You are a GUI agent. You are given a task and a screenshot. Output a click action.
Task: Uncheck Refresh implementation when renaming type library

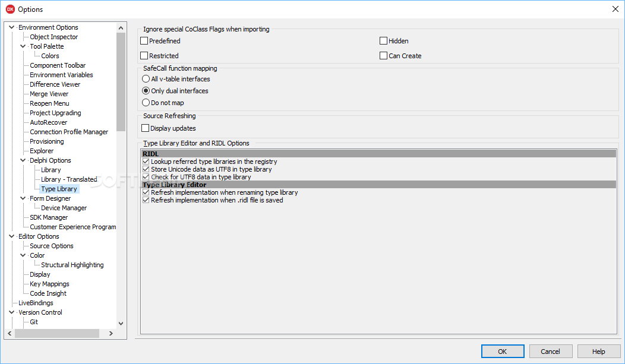tap(146, 192)
